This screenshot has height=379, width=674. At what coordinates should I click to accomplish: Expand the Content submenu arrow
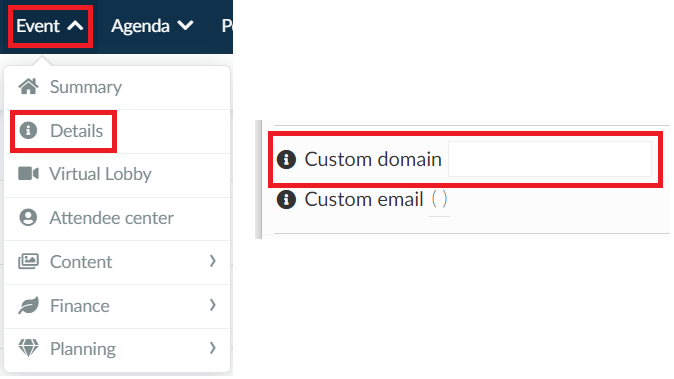(x=212, y=261)
